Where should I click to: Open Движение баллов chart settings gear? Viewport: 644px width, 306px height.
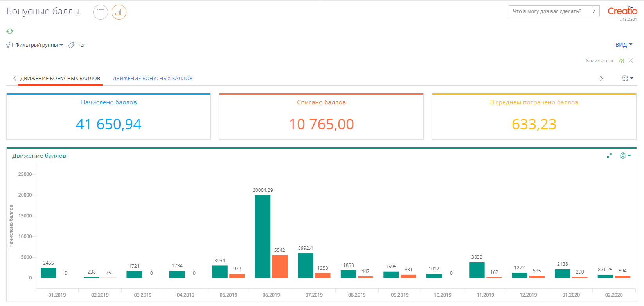(x=625, y=156)
